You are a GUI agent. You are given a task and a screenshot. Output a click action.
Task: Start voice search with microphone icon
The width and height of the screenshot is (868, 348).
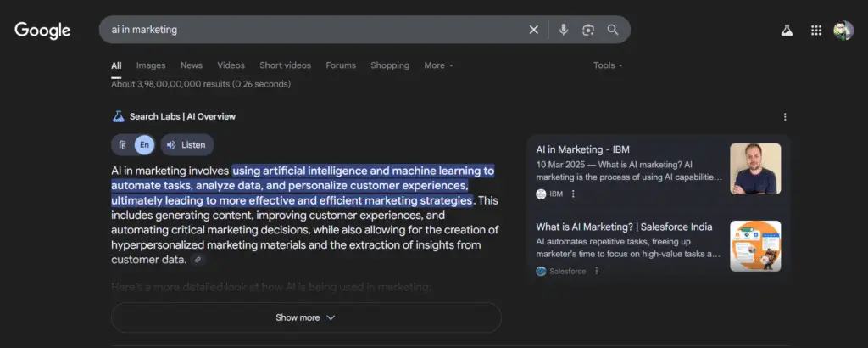(x=564, y=30)
